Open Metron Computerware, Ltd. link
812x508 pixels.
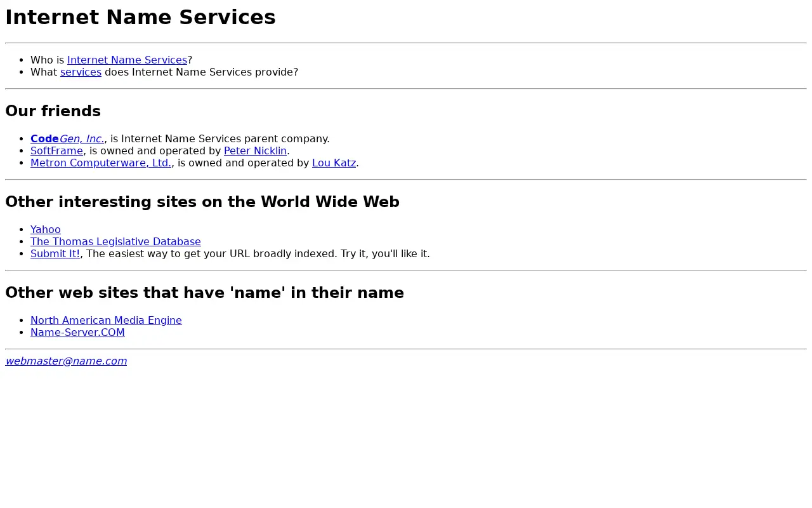click(101, 163)
